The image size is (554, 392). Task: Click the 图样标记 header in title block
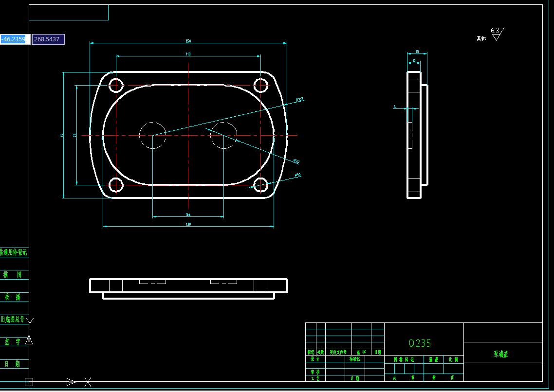coord(404,359)
